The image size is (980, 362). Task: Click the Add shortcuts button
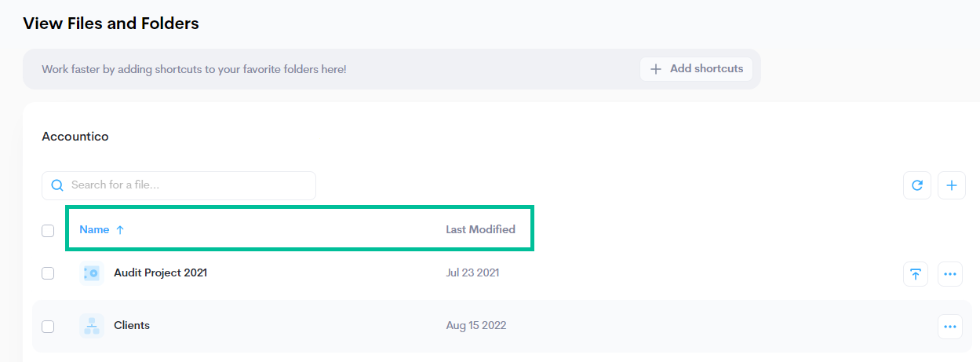coord(696,69)
